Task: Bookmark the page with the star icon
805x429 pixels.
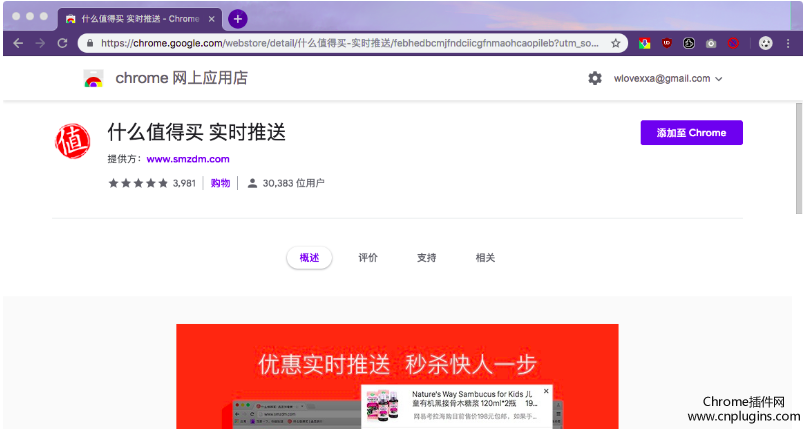Action: tap(616, 44)
